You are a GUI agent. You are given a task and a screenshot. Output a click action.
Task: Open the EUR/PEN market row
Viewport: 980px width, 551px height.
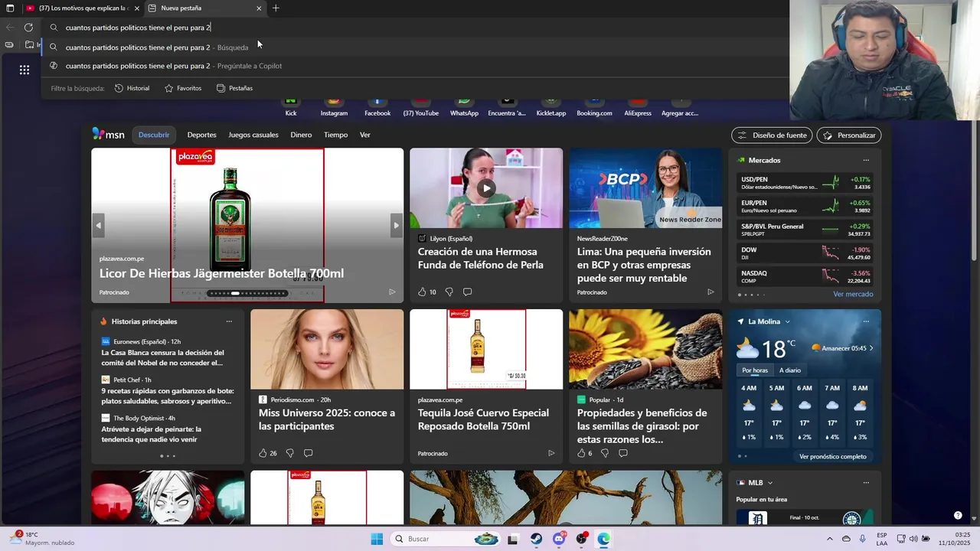(x=805, y=206)
